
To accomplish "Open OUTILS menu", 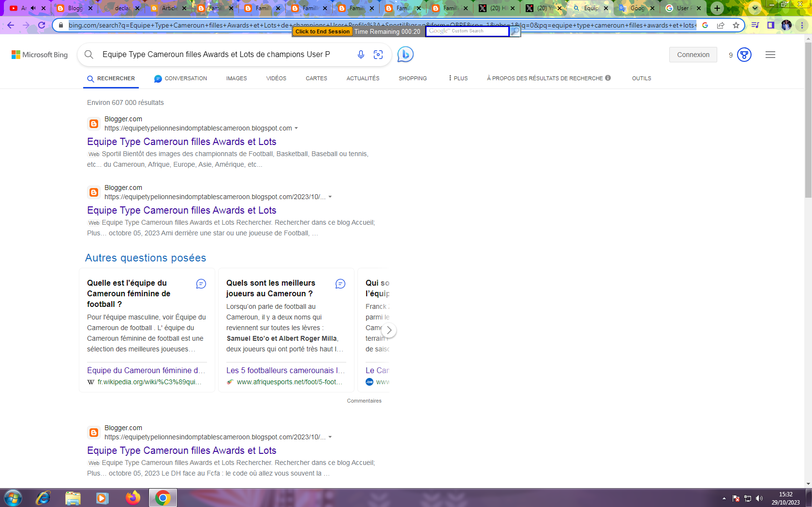I will coord(641,78).
